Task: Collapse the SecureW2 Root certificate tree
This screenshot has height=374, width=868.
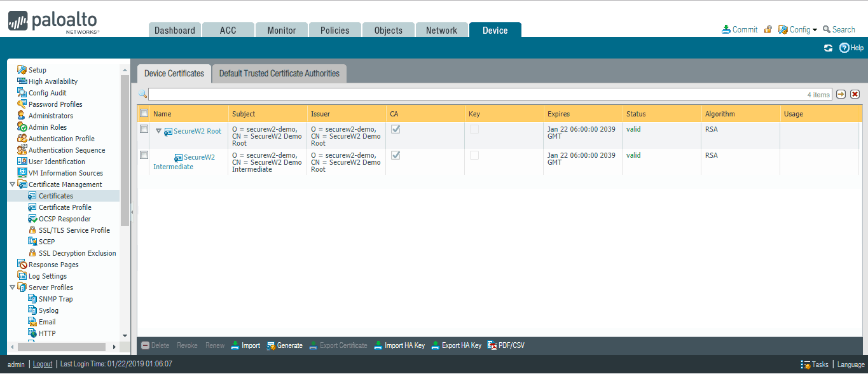Action: pyautogui.click(x=158, y=131)
